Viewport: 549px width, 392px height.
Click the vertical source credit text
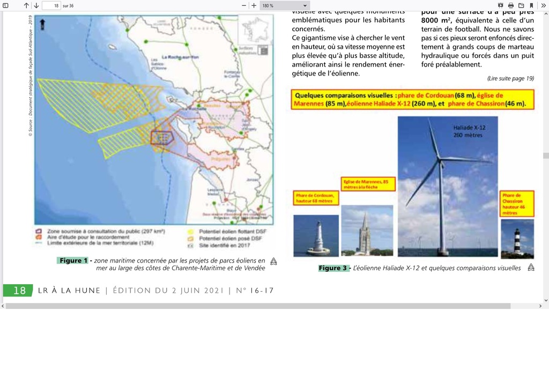click(x=31, y=75)
